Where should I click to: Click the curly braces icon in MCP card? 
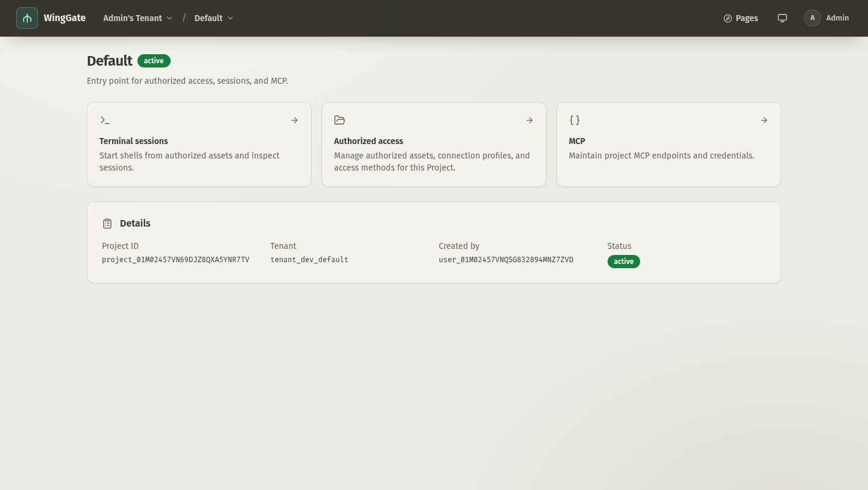[x=574, y=121]
